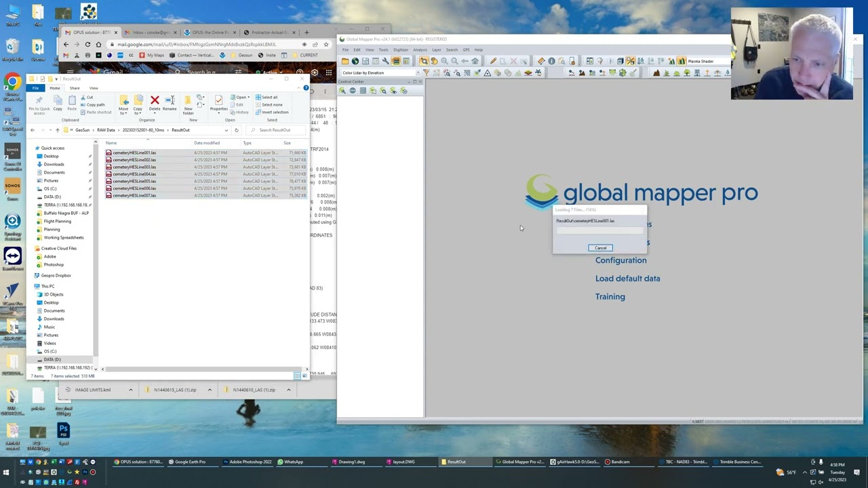Click the Back arrow in File Explorer
This screenshot has height=488, width=868.
33,130
